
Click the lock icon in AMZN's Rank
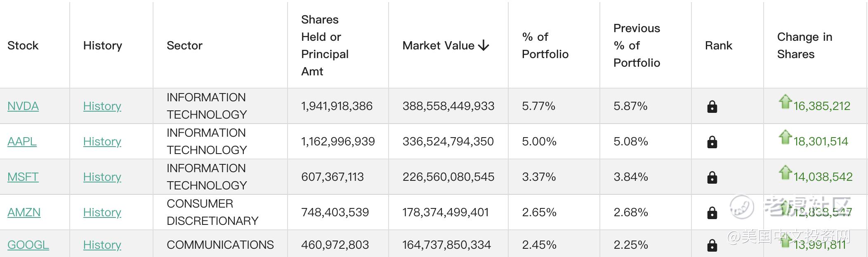click(712, 213)
